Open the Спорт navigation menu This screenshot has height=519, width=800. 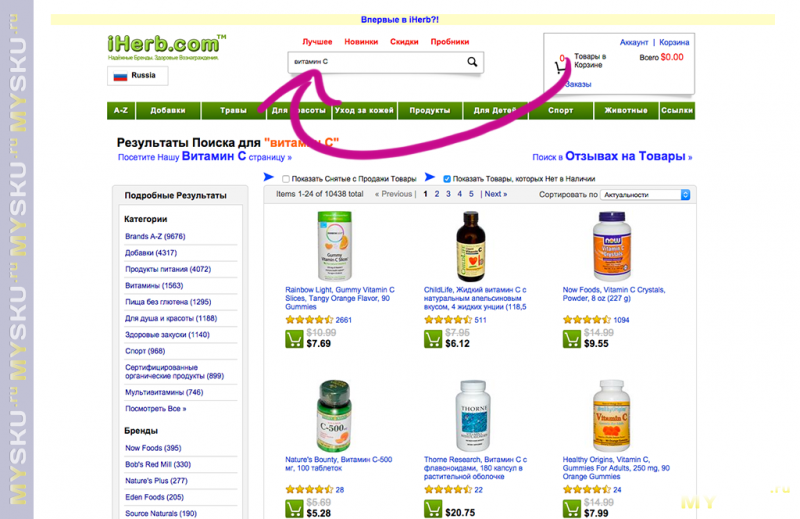[561, 111]
